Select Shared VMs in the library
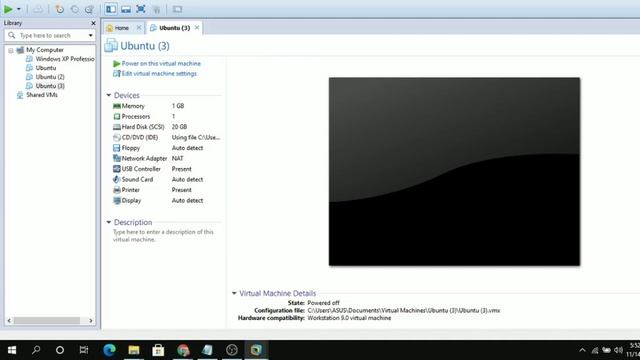Image resolution: width=640 pixels, height=360 pixels. click(42, 95)
